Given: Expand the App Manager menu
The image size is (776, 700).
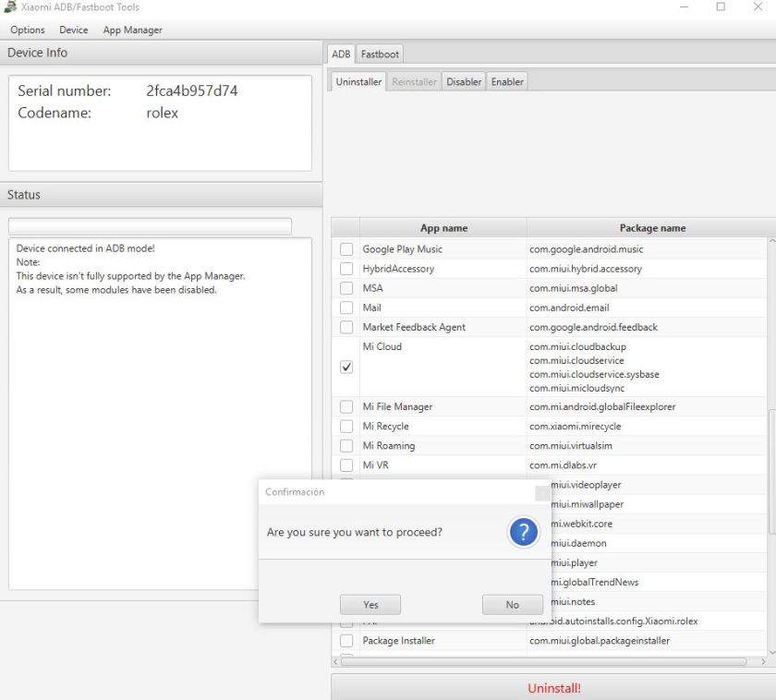Looking at the screenshot, I should (x=132, y=30).
